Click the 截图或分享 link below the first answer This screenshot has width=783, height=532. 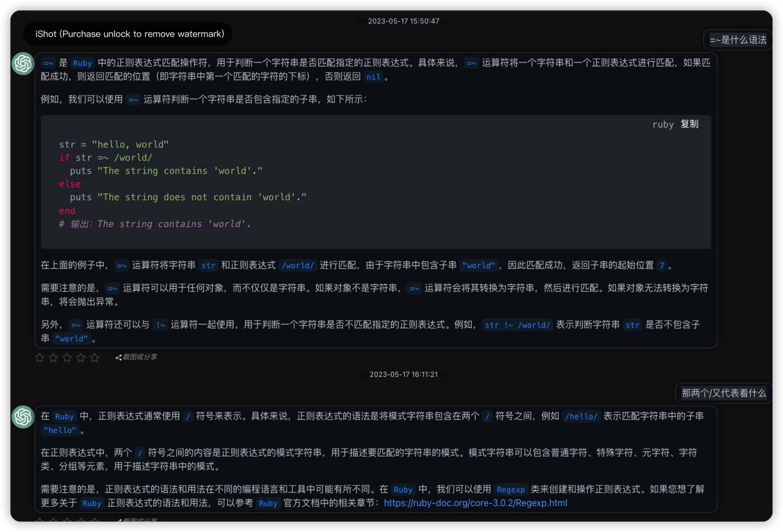(140, 357)
